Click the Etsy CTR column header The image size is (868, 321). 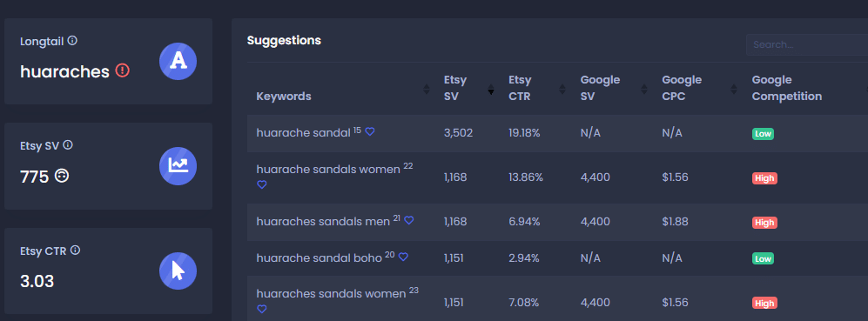pyautogui.click(x=520, y=88)
